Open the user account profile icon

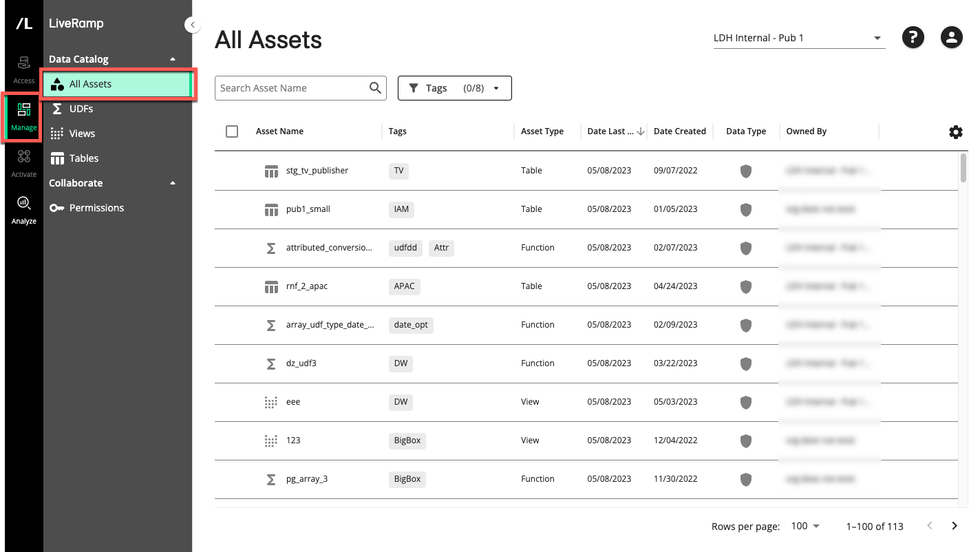point(952,37)
